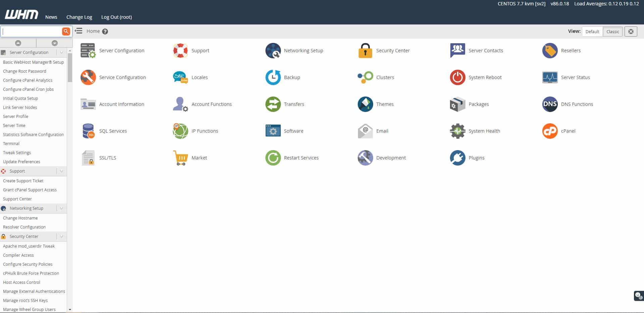The width and height of the screenshot is (644, 313).
Task: Click the Home help question mark icon
Action: (105, 32)
